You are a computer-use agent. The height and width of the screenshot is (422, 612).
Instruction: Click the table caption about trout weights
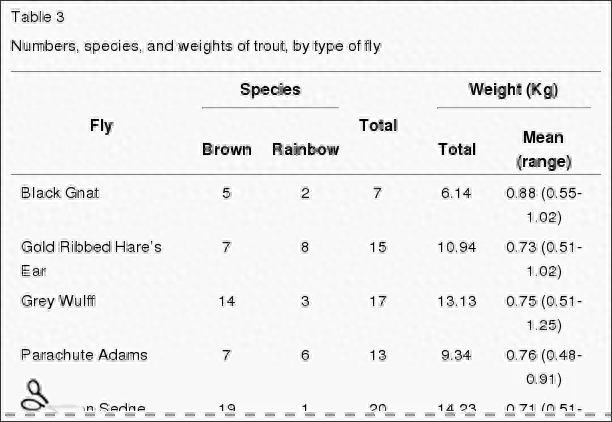pyautogui.click(x=196, y=46)
